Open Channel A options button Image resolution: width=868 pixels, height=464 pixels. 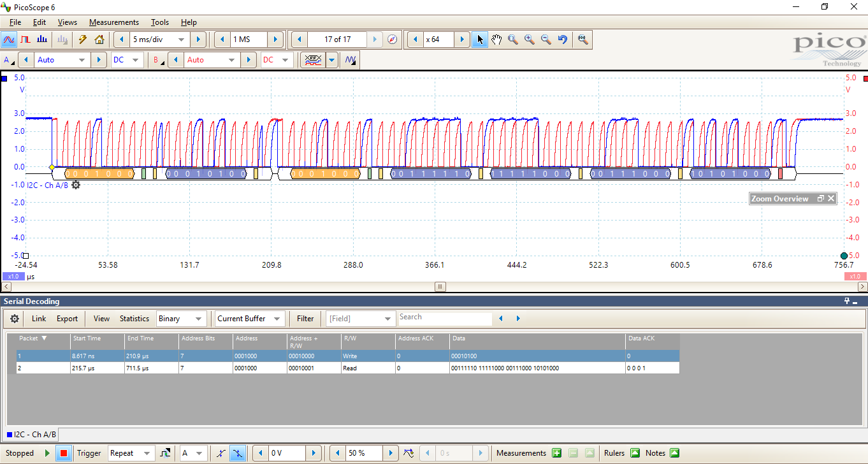(9, 60)
